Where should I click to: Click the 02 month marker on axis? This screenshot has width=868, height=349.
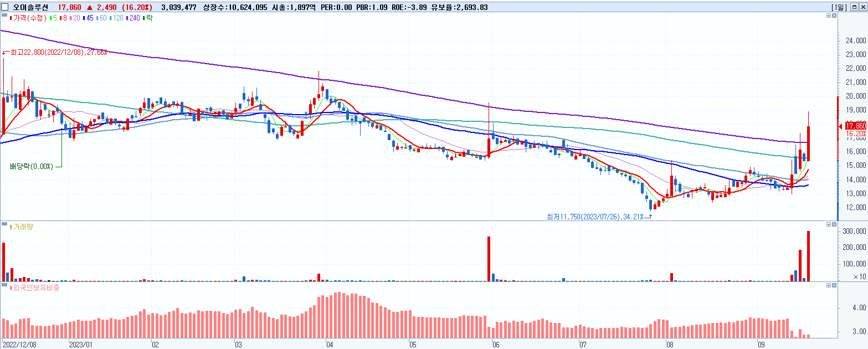(x=155, y=344)
